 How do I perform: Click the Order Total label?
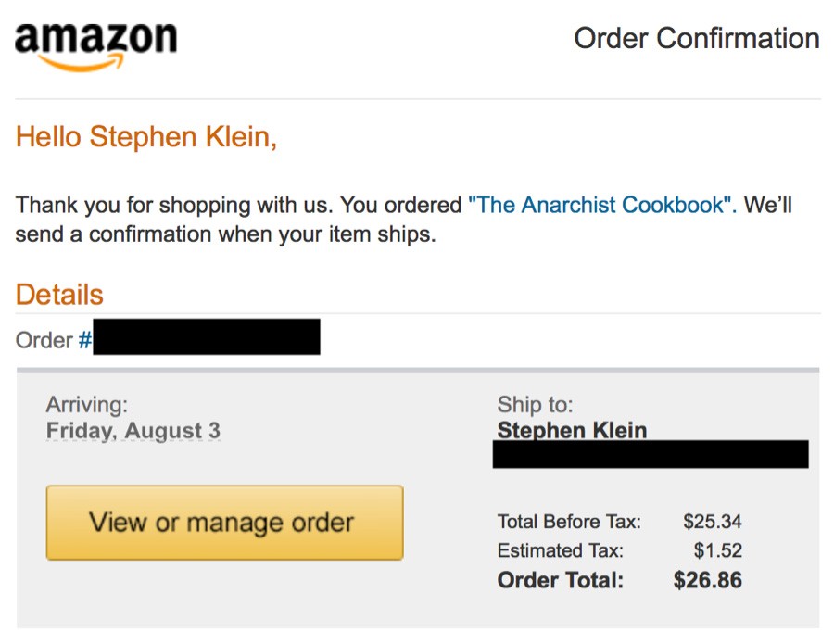click(x=560, y=580)
